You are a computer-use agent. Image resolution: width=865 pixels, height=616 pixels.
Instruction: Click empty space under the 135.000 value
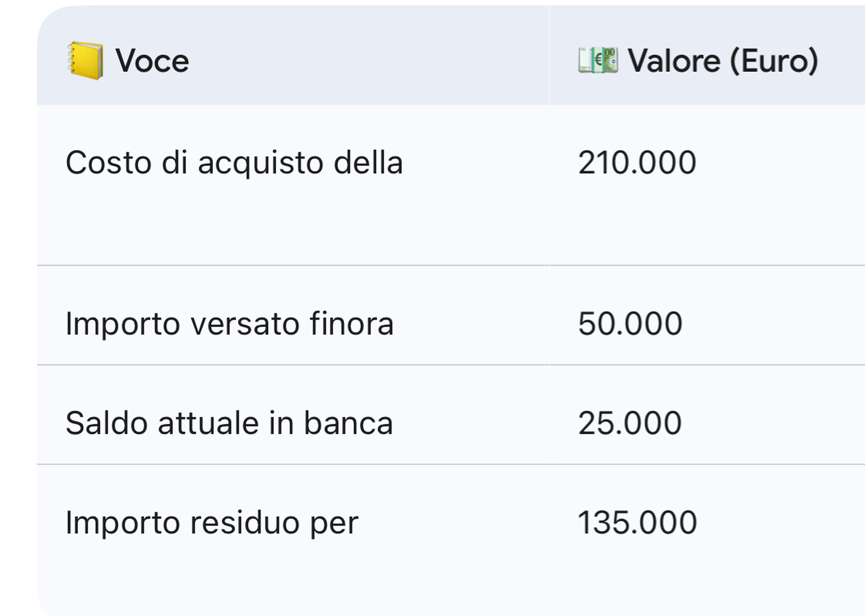tap(637, 576)
